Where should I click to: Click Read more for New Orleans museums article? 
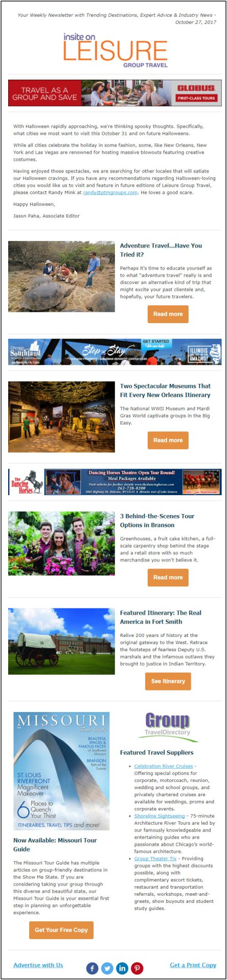coord(168,440)
